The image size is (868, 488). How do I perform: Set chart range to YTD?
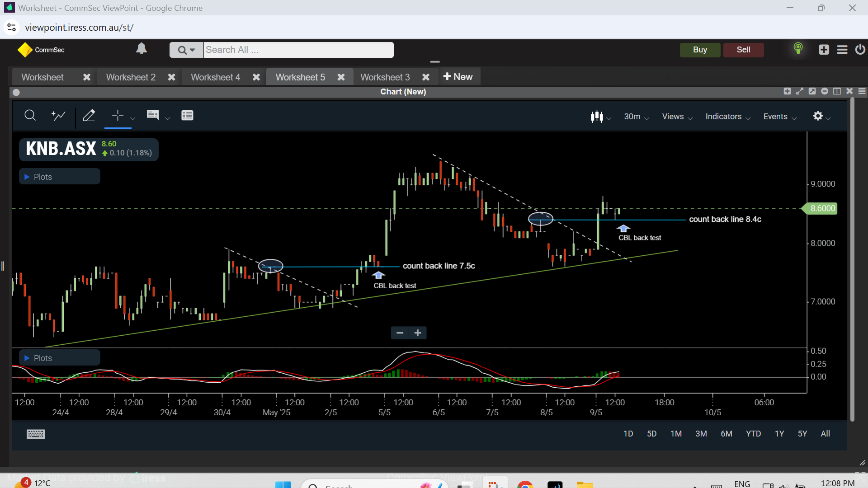pyautogui.click(x=753, y=434)
